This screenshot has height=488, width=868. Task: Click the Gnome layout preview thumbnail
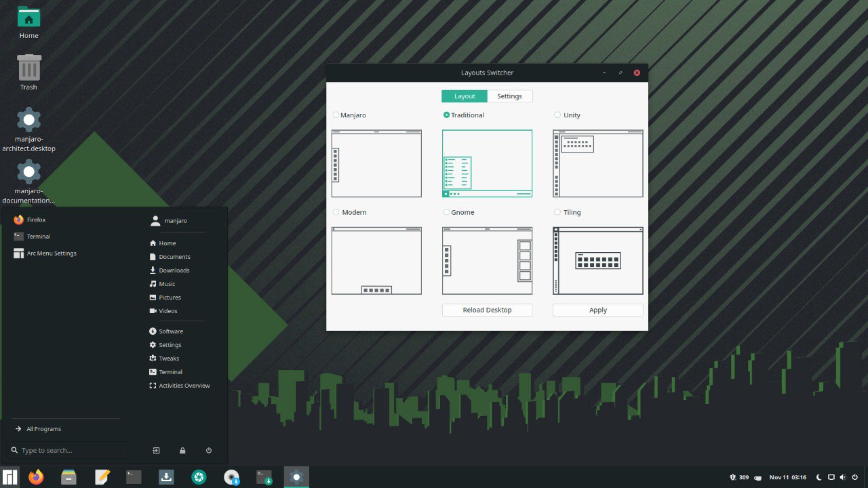487,261
